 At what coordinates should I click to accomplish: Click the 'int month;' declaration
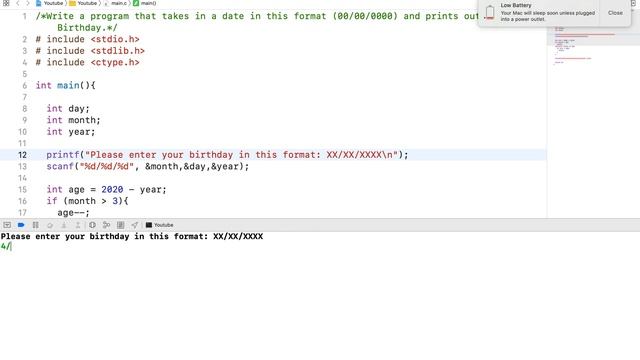73,120
